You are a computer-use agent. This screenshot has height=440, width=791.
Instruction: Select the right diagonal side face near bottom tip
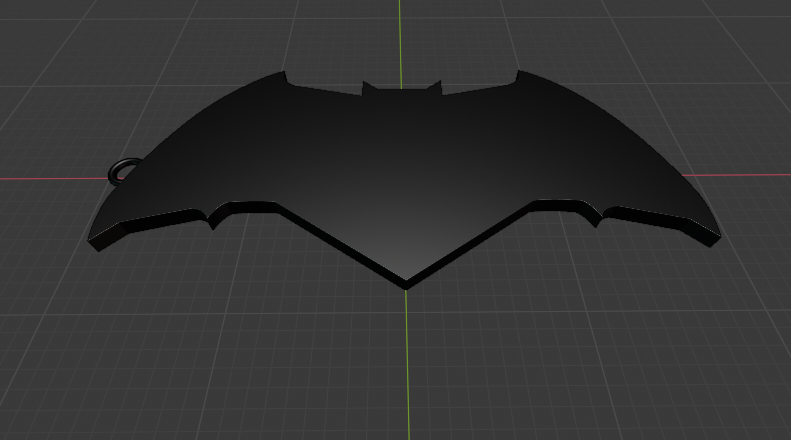pos(468,246)
